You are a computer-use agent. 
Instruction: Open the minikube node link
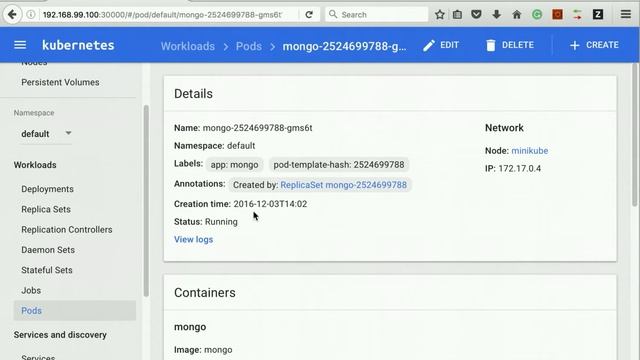click(529, 151)
